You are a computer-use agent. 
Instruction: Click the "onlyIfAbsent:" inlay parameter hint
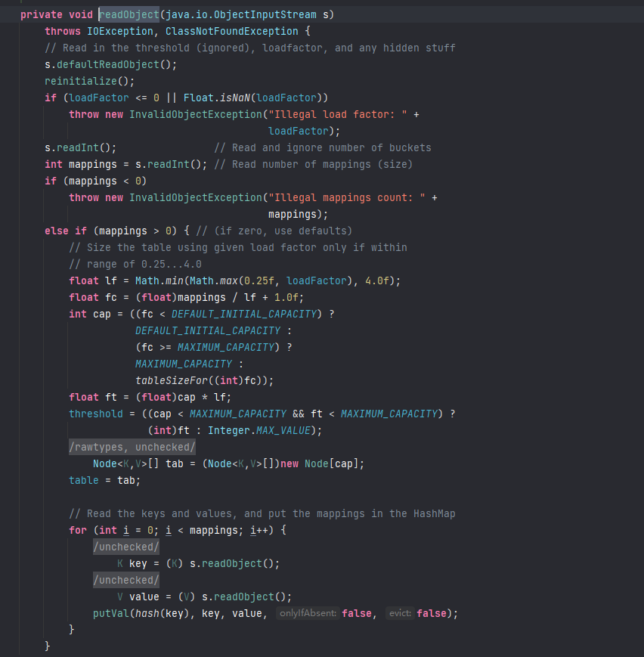pos(307,613)
